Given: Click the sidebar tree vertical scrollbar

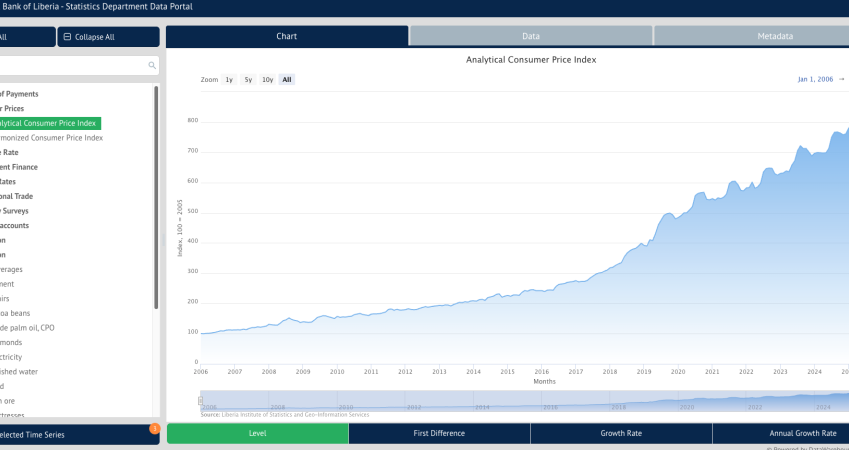Looking at the screenshot, I should (x=156, y=198).
